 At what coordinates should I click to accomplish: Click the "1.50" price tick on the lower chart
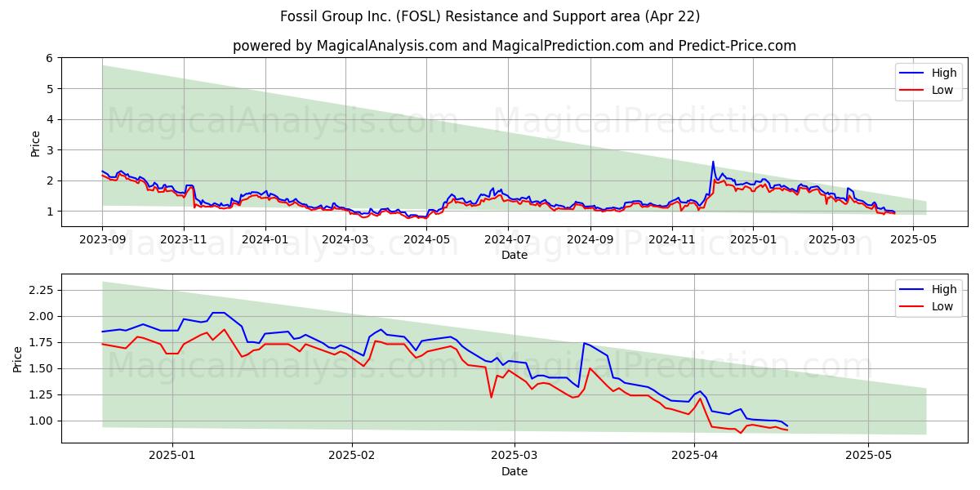[x=41, y=368]
